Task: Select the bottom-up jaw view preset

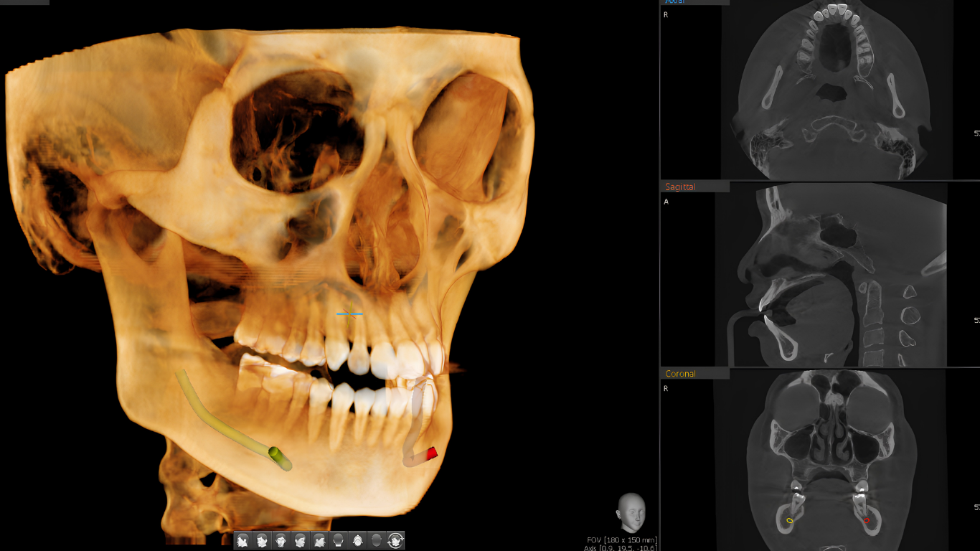Action: click(357, 540)
